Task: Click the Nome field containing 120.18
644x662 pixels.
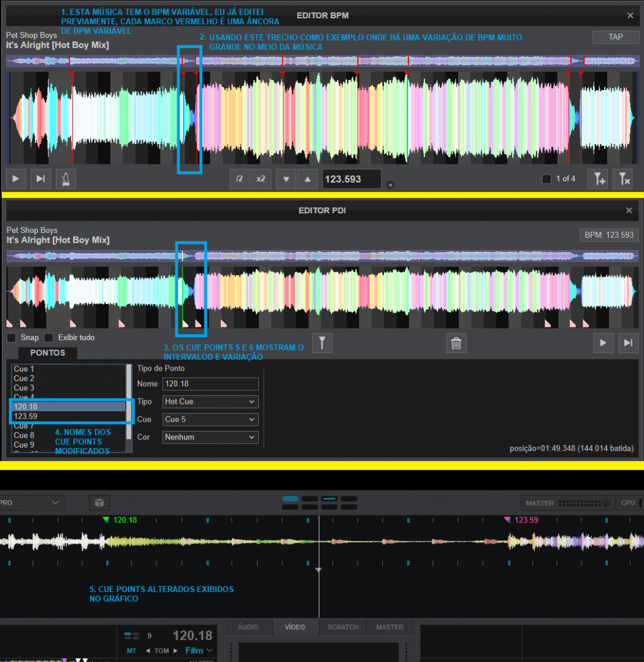Action: pyautogui.click(x=210, y=384)
